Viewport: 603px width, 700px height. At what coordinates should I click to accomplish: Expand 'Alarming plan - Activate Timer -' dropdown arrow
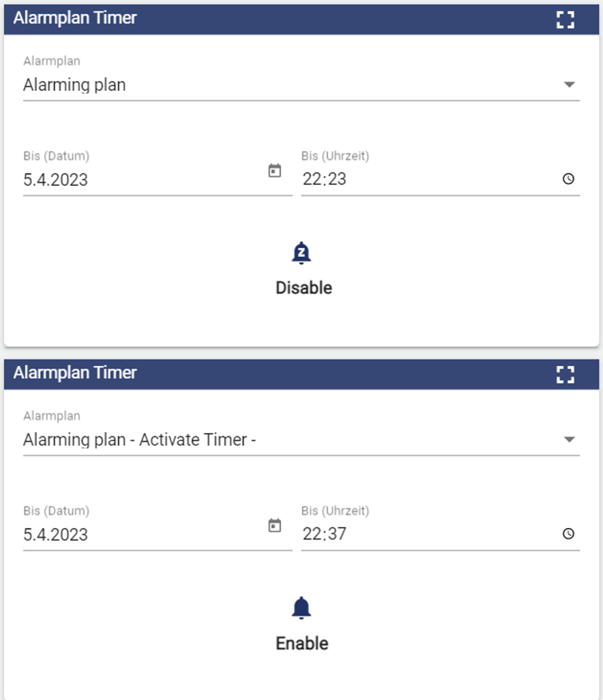pyautogui.click(x=569, y=440)
